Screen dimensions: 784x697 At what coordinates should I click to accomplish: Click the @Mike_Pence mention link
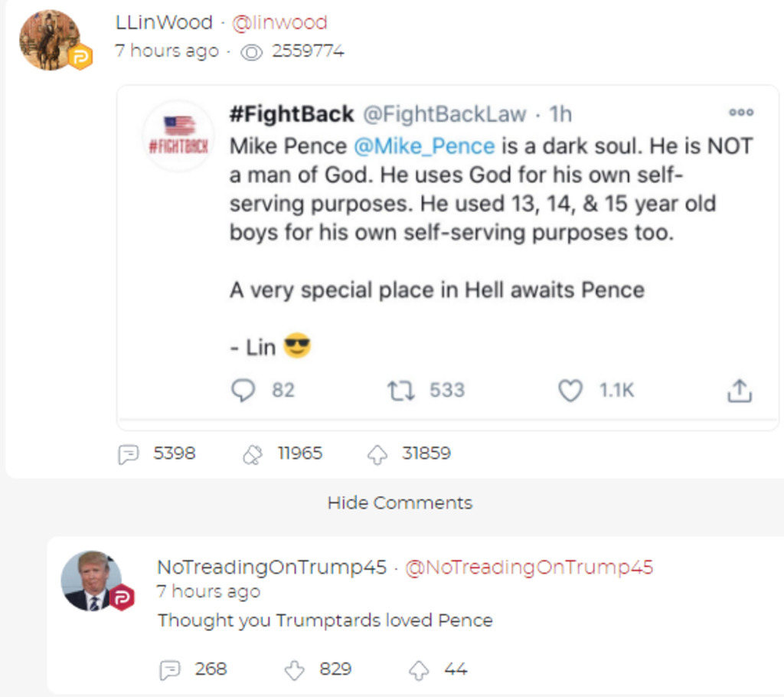[423, 146]
